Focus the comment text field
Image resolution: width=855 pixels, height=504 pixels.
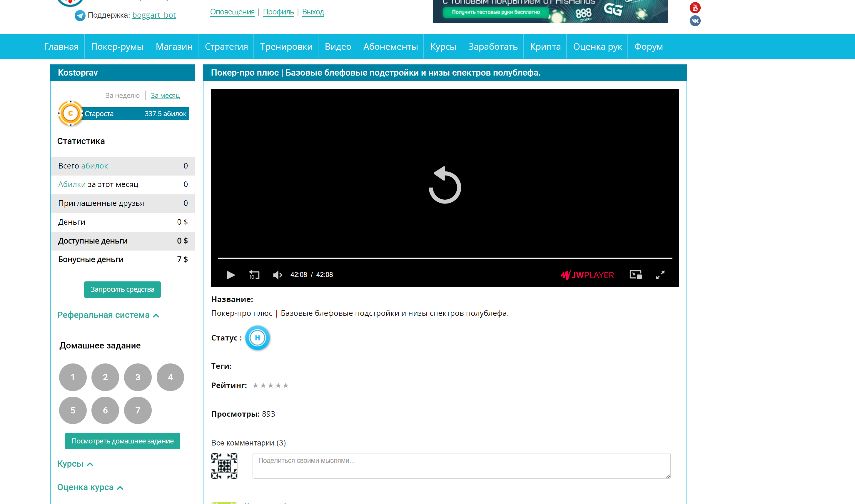tap(461, 466)
